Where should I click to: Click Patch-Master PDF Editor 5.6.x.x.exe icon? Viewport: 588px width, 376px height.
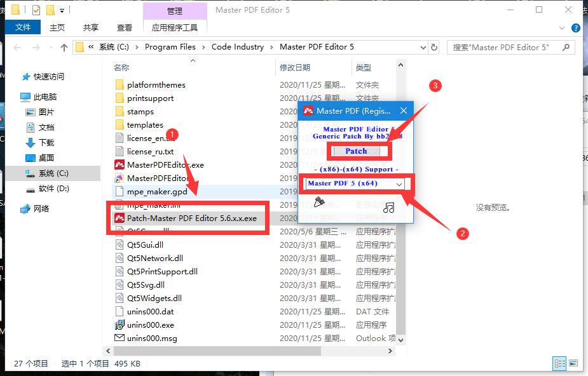pos(120,218)
